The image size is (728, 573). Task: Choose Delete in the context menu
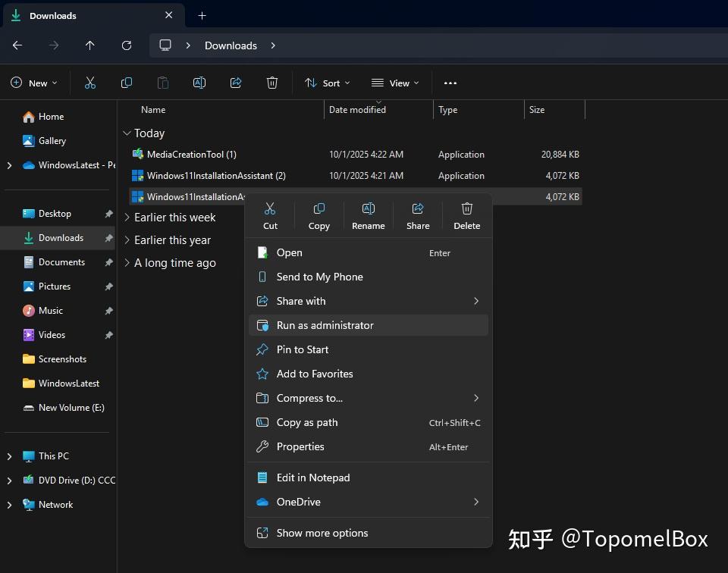pyautogui.click(x=466, y=216)
